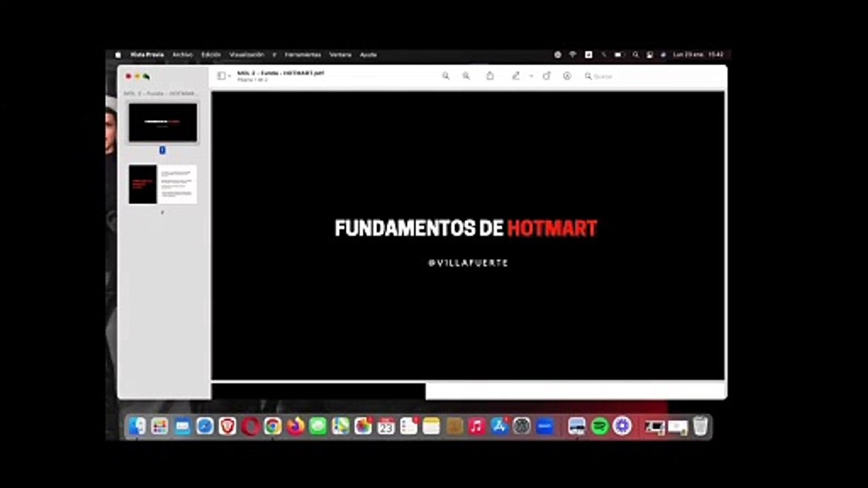This screenshot has width=868, height=488.
Task: Open Opera browser from the Dock
Action: pyautogui.click(x=250, y=426)
